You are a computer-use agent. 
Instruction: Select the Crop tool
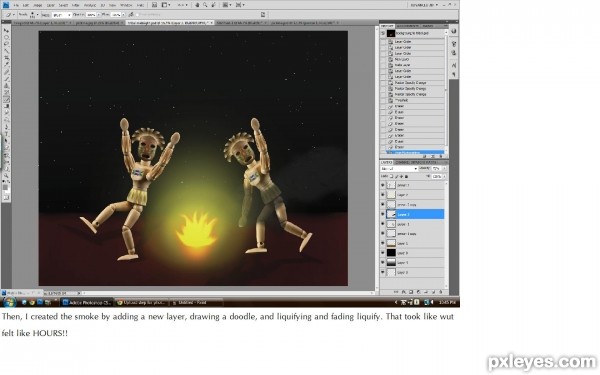pyautogui.click(x=6, y=58)
